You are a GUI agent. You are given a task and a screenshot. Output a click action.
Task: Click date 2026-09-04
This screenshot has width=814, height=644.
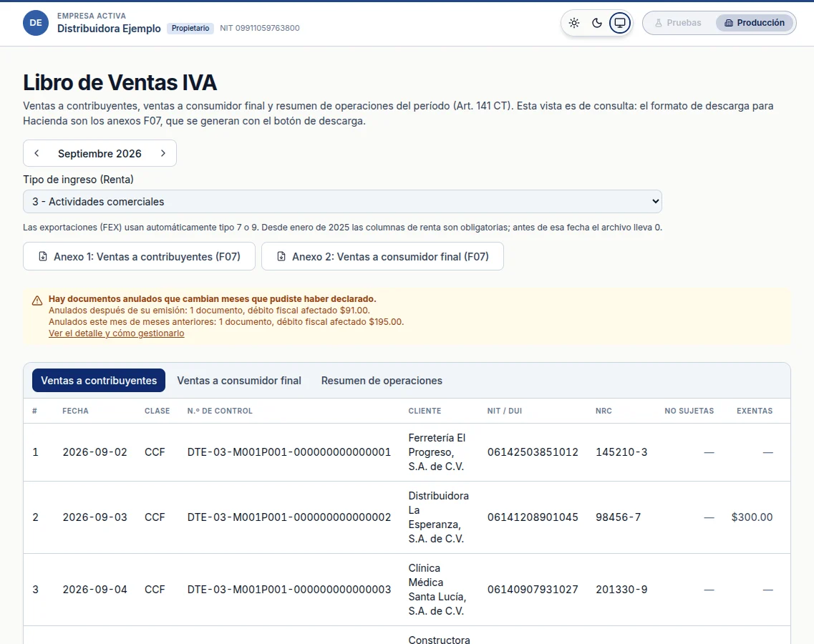[x=95, y=590]
